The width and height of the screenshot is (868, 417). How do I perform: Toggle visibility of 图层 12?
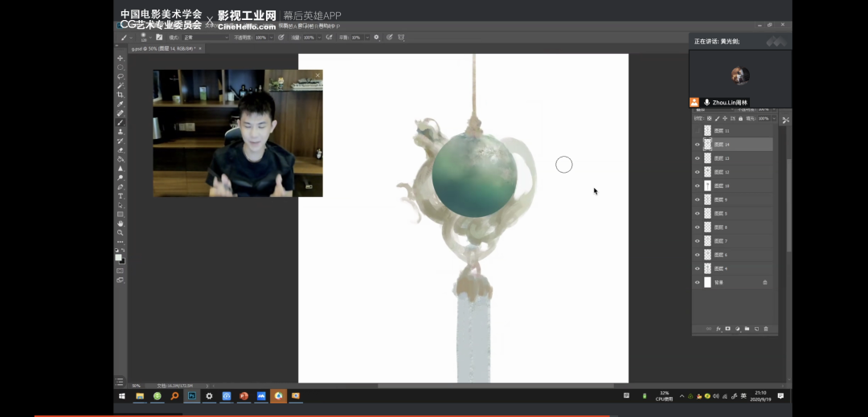[x=697, y=172]
